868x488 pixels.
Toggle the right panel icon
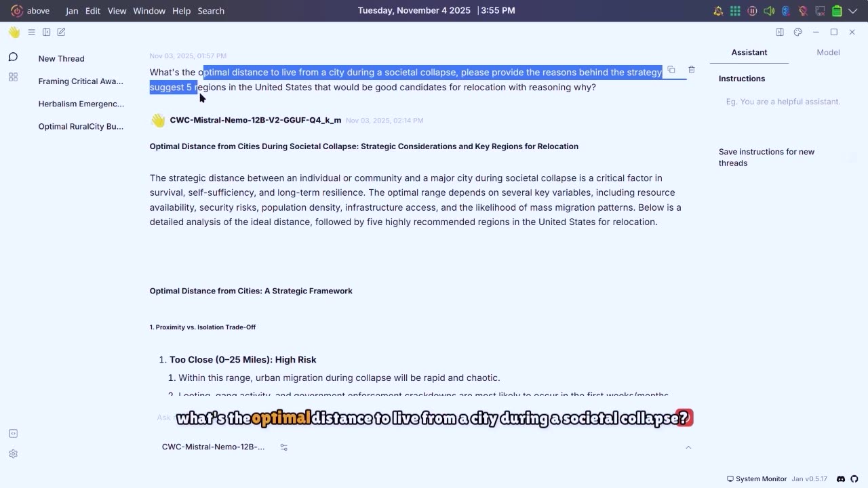tap(780, 32)
